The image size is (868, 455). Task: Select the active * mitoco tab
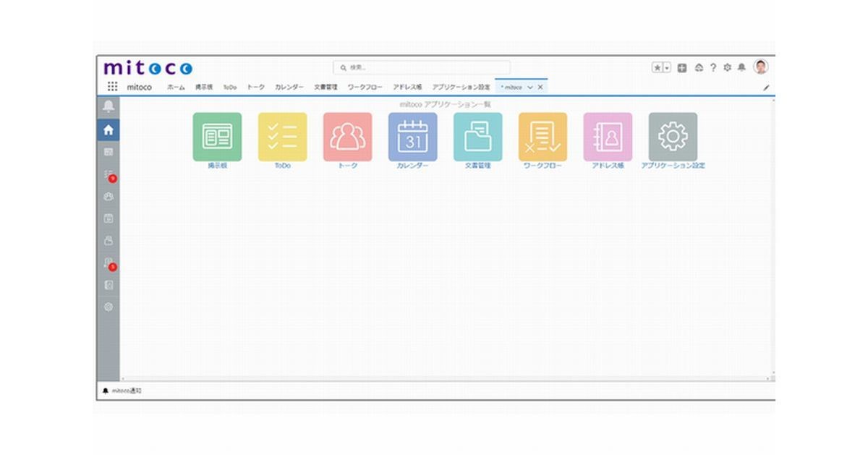tap(511, 87)
